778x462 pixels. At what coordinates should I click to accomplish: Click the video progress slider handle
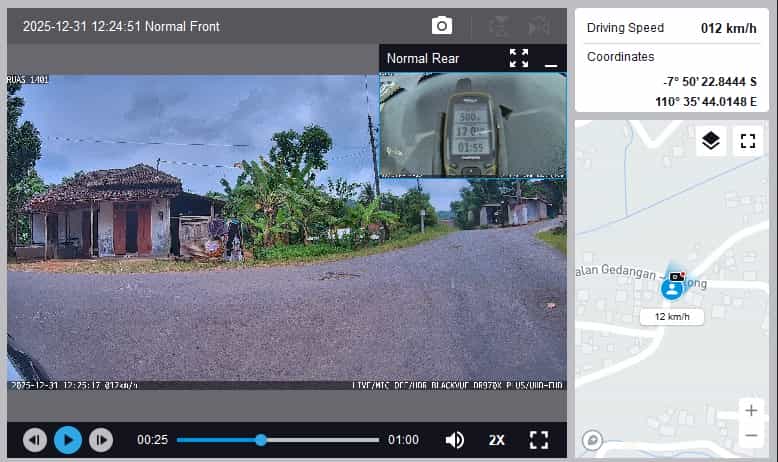(261, 440)
